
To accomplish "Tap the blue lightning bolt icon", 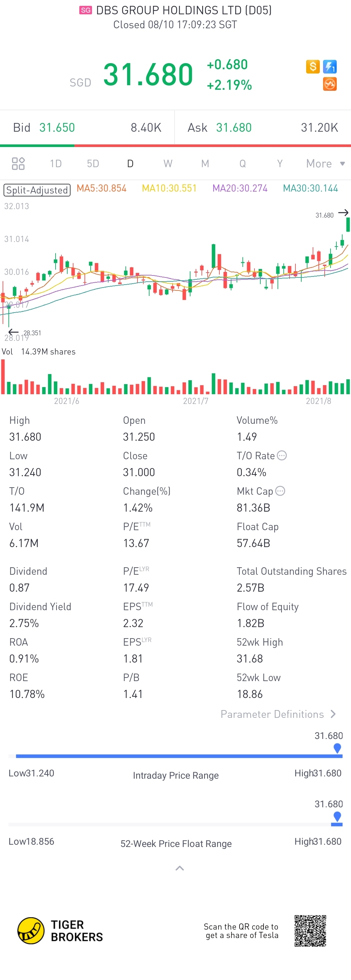I will [329, 67].
